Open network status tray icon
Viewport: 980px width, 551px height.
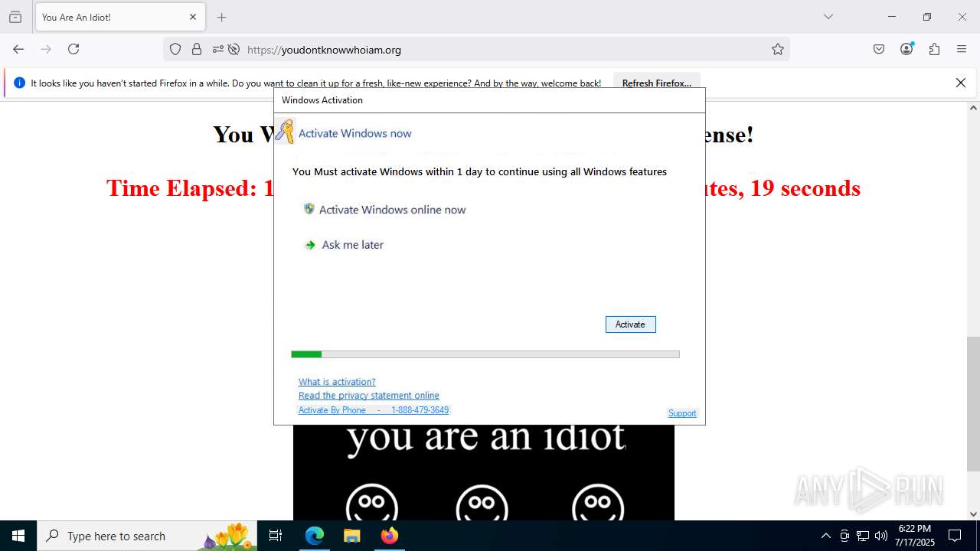pyautogui.click(x=863, y=536)
